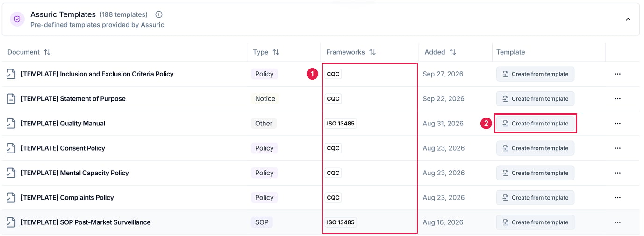Screen dimensions: 644x236
Task: Create from template for Quality Manual
Action: (535, 124)
